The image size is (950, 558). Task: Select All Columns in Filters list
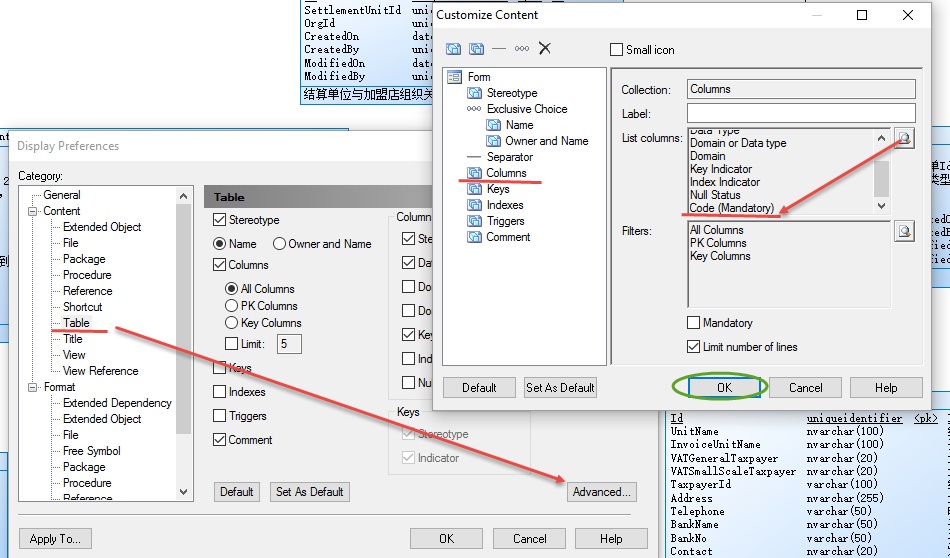[716, 230]
